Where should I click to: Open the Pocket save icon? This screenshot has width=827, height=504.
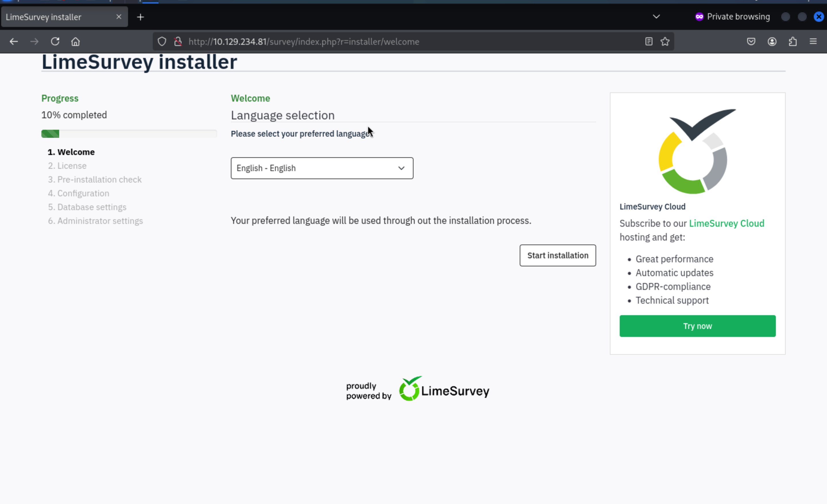pos(751,42)
